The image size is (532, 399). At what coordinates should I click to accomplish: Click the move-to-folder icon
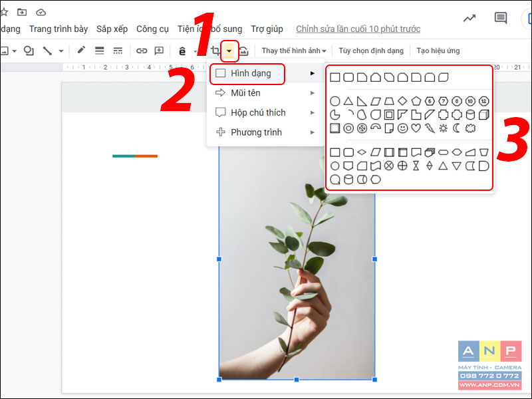(x=22, y=13)
